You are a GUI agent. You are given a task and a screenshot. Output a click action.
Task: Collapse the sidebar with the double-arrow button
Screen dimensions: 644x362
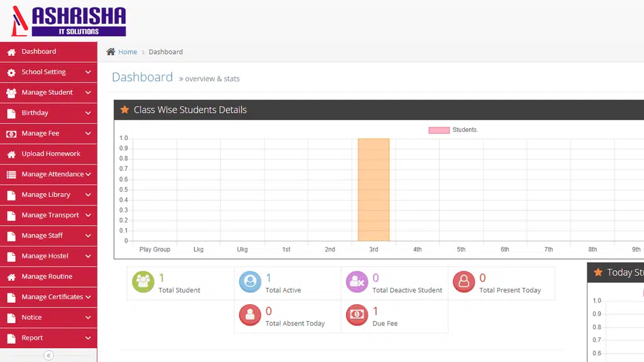pyautogui.click(x=48, y=356)
